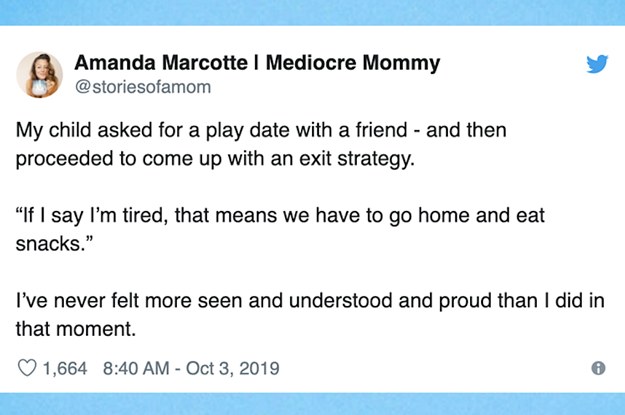Viewport: 625px width, 415px height.
Task: Click the Twitter bird logo icon
Action: 597,64
